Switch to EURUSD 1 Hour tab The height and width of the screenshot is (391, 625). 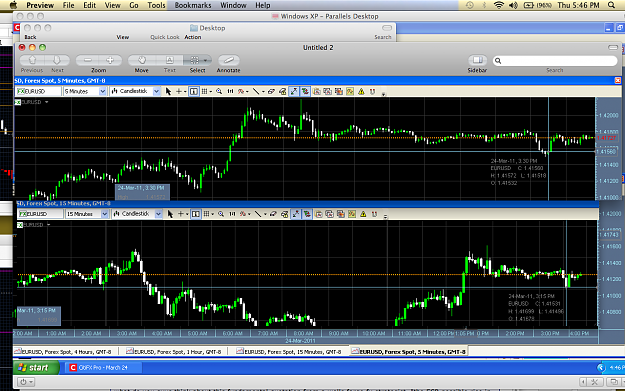tap(173, 352)
